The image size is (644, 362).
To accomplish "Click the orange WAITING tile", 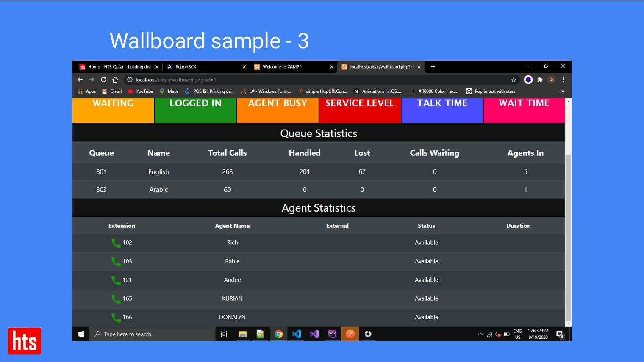I will pos(113,111).
